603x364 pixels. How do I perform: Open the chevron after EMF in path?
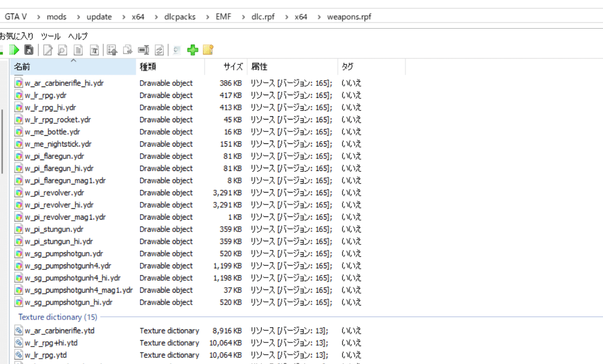[x=243, y=17]
